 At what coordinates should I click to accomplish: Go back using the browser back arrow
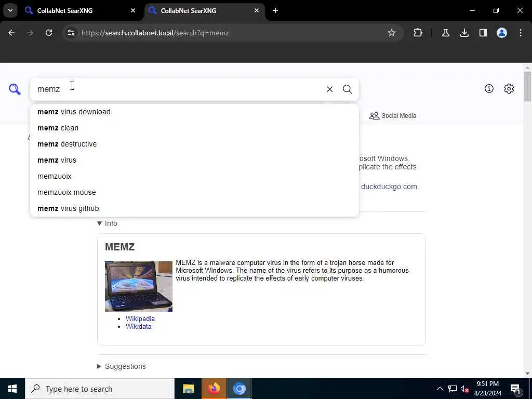11,33
